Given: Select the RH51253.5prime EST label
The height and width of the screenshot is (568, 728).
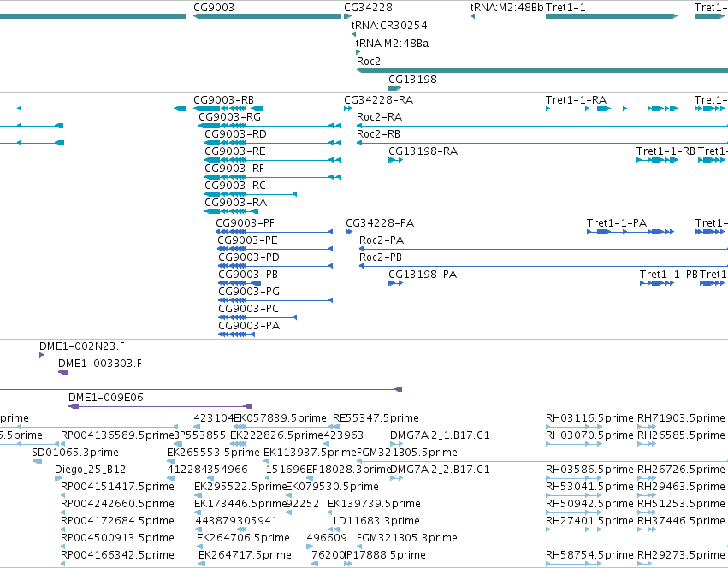Looking at the screenshot, I should click(681, 504).
